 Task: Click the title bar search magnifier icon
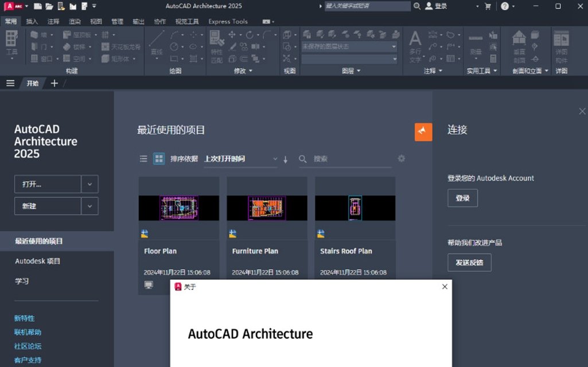click(416, 6)
